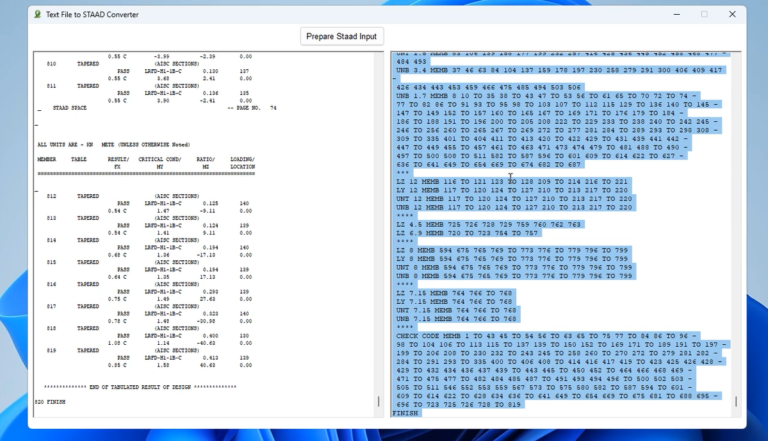Click the Prepare Staad Input button
768x441 pixels.
click(x=341, y=36)
